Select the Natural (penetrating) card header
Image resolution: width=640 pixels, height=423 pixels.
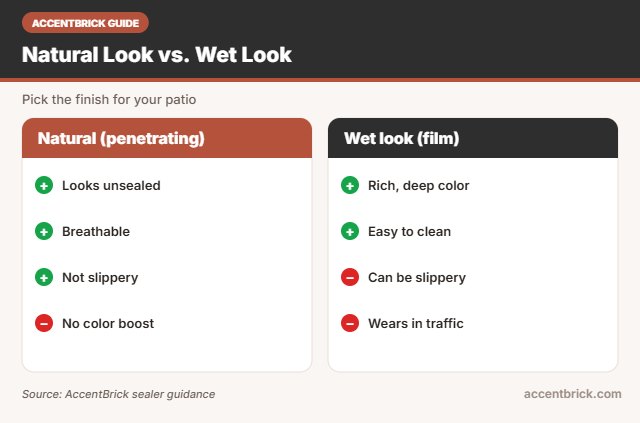click(167, 138)
